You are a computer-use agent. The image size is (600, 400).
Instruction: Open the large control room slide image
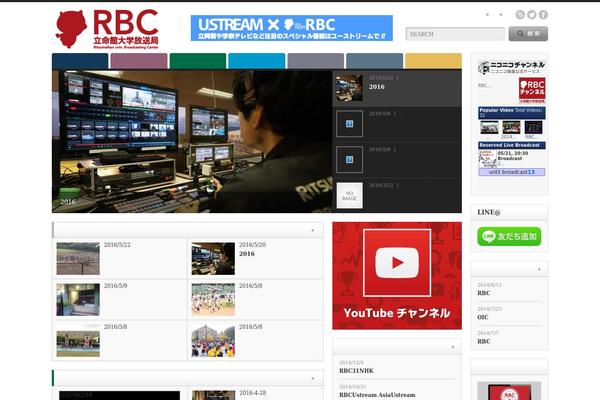pyautogui.click(x=192, y=141)
